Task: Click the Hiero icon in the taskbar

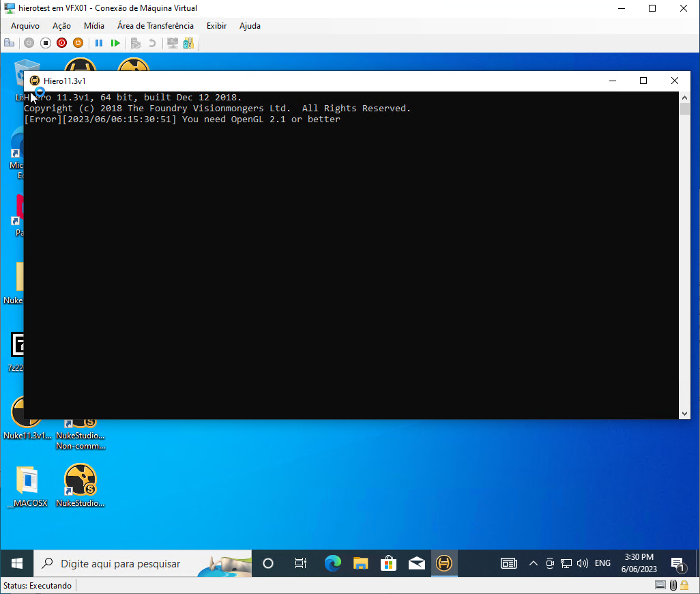Action: click(444, 563)
